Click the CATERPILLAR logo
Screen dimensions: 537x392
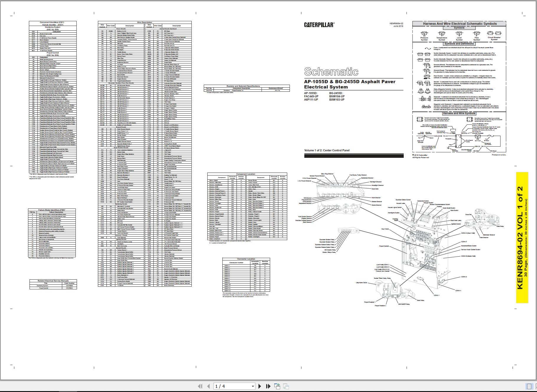(319, 25)
